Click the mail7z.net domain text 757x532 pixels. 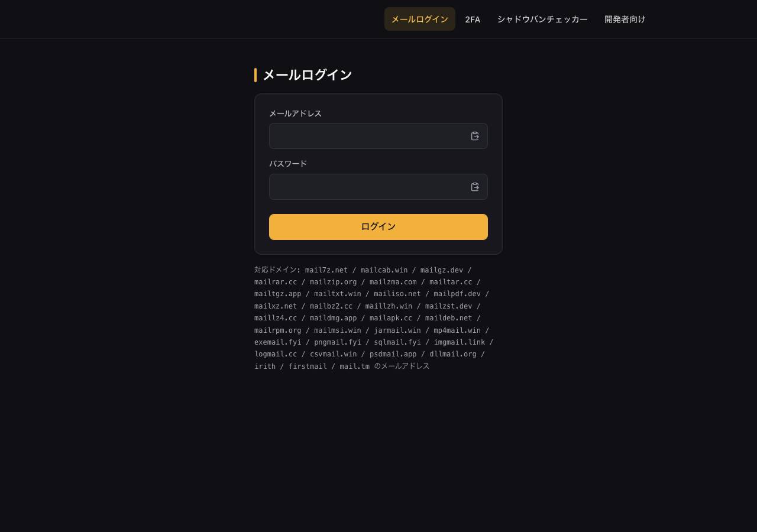[x=326, y=270]
